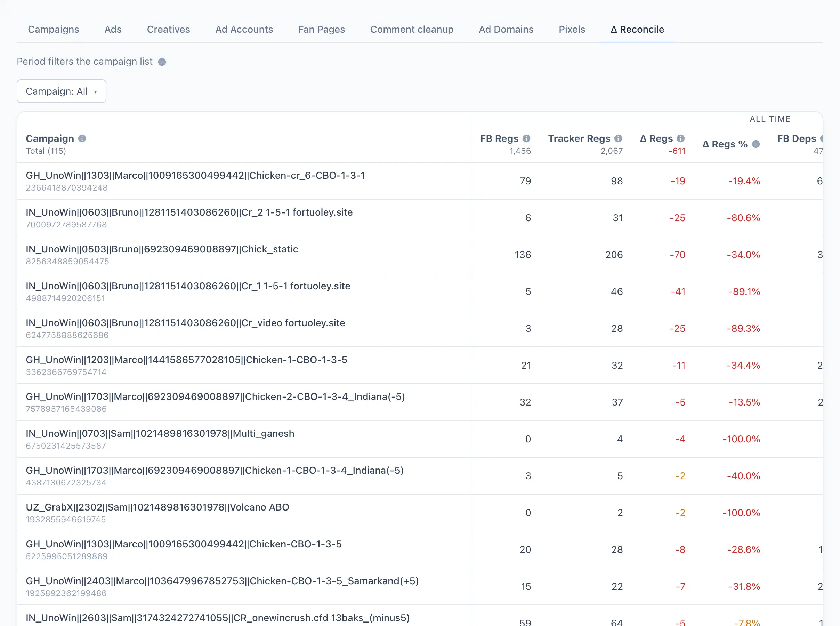Open the Ad Domains tab

506,29
